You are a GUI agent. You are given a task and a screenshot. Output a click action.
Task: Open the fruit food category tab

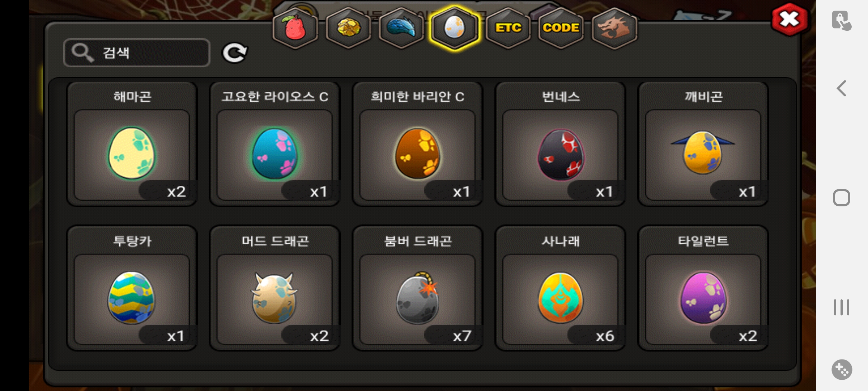[x=295, y=28]
